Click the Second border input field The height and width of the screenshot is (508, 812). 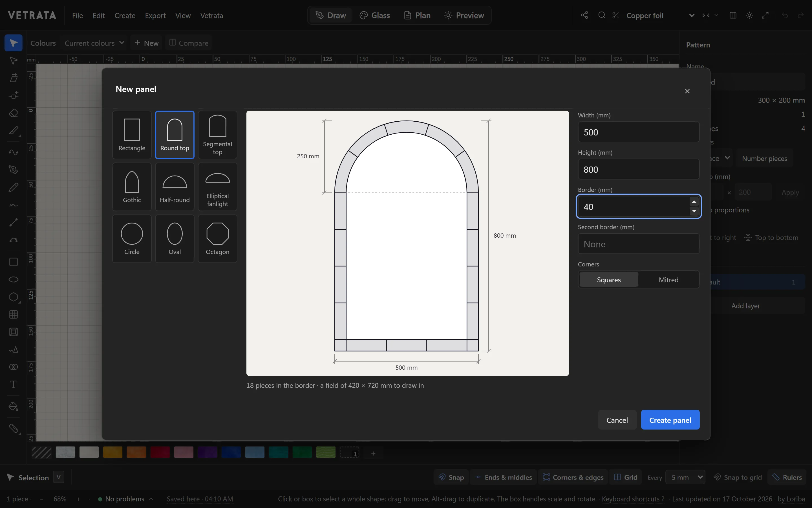coord(639,244)
